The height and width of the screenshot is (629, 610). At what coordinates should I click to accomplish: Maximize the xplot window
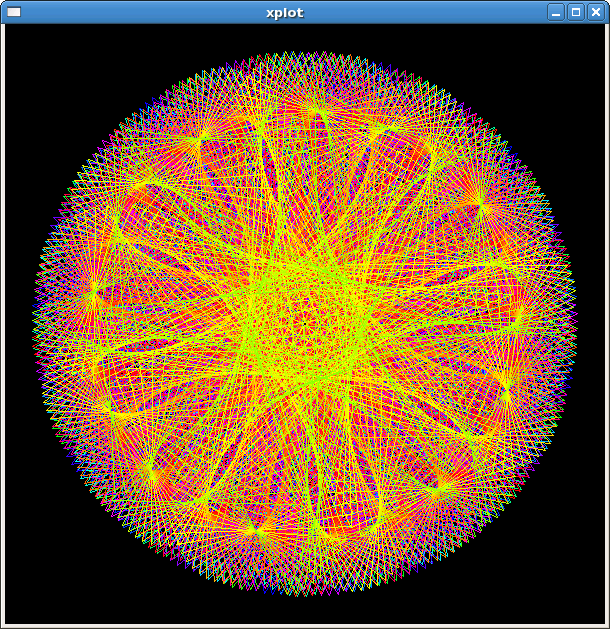click(x=576, y=12)
